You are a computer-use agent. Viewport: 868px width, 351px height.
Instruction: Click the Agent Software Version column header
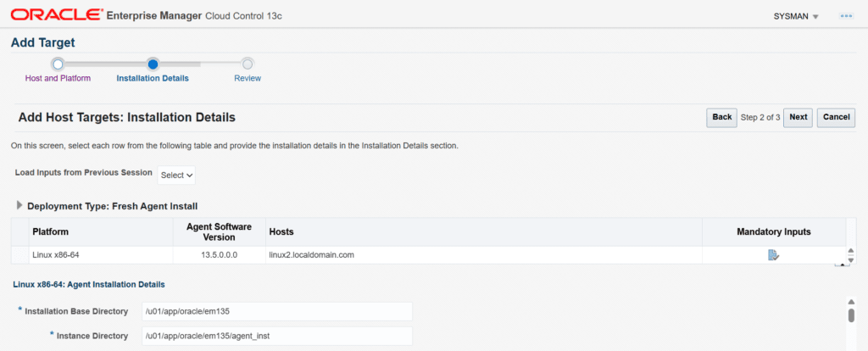pos(219,232)
